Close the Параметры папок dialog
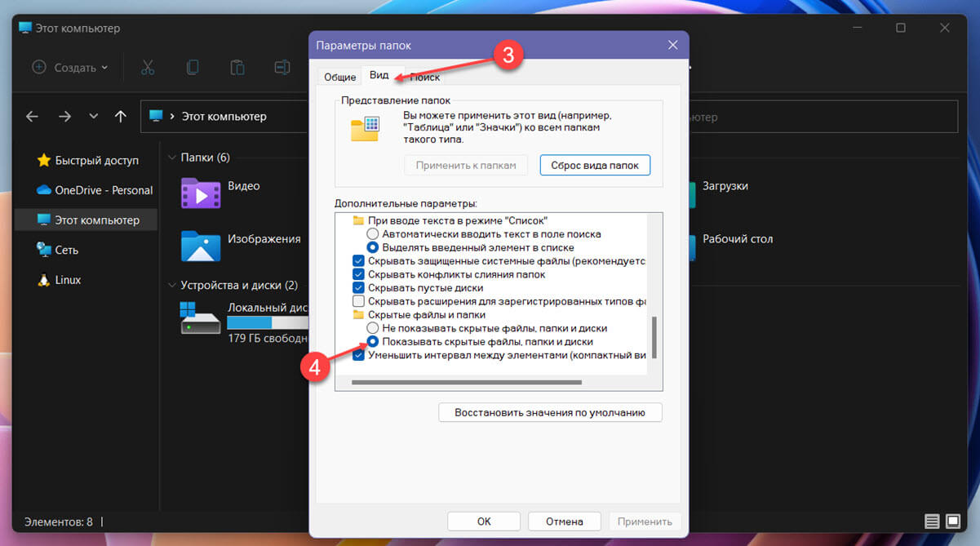Viewport: 980px width, 546px height. coord(672,45)
